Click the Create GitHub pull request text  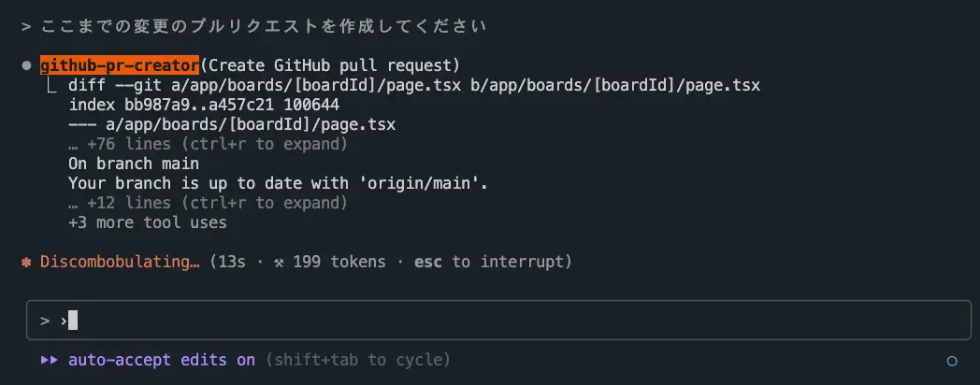(330, 65)
